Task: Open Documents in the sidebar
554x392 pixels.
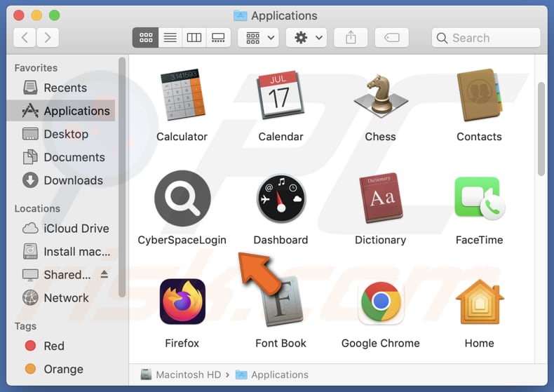Action: pyautogui.click(x=61, y=157)
